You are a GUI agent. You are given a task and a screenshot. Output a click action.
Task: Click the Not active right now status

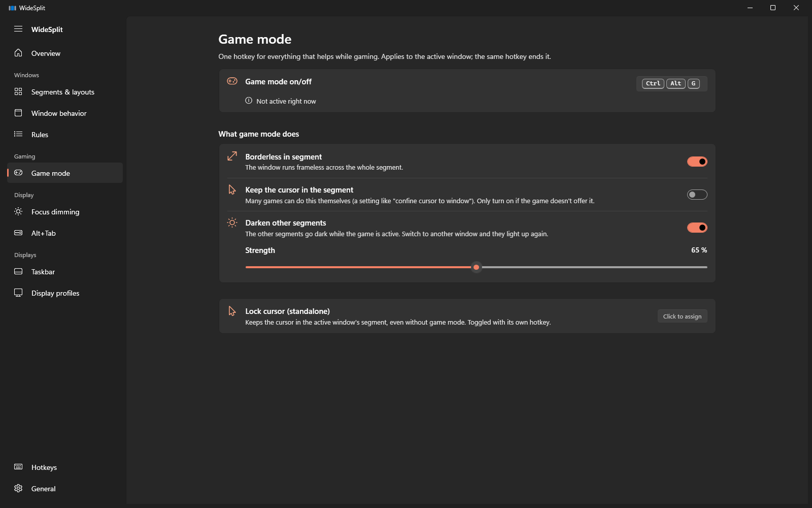pyautogui.click(x=286, y=101)
